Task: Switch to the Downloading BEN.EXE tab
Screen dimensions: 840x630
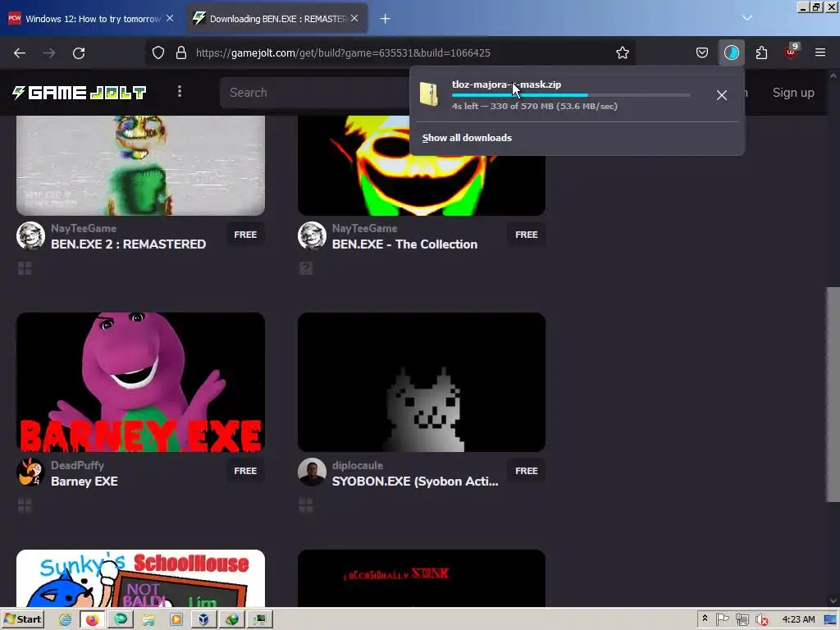Action: pyautogui.click(x=276, y=19)
